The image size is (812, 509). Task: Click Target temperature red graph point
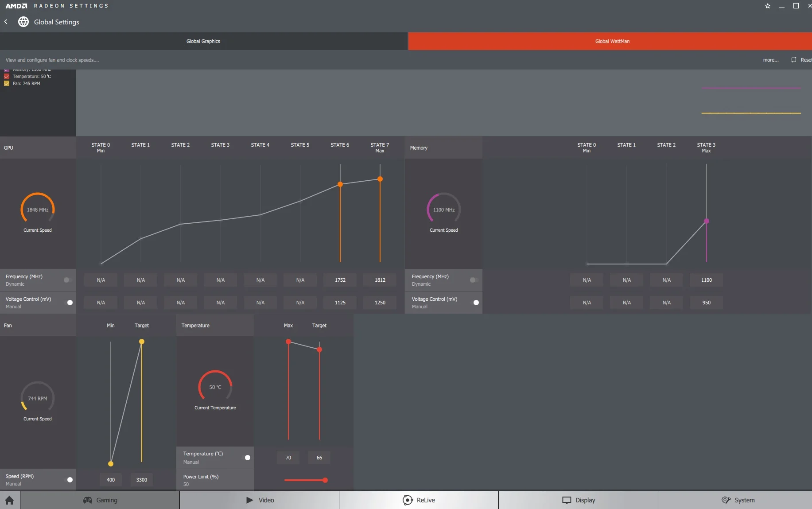coord(319,350)
